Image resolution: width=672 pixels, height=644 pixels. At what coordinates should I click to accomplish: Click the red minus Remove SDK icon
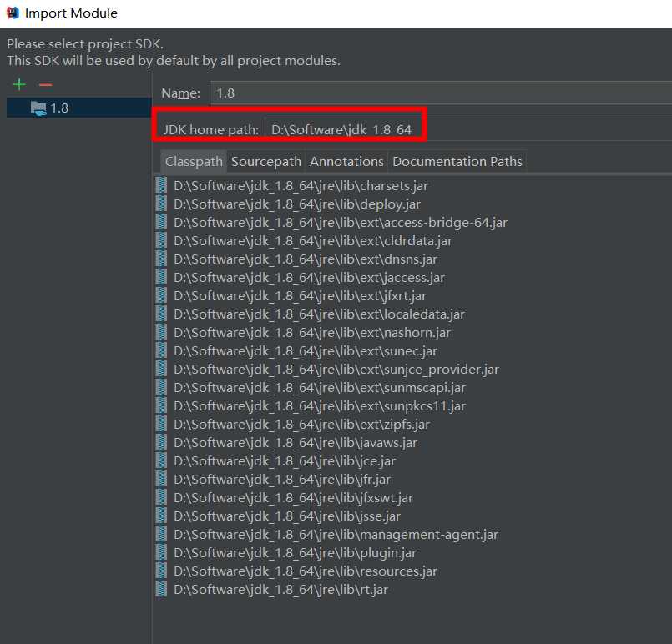[x=45, y=85]
